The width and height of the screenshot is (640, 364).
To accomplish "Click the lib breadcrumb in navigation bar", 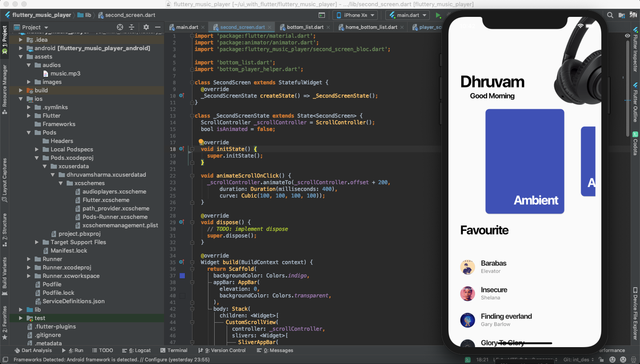I will 84,15.
